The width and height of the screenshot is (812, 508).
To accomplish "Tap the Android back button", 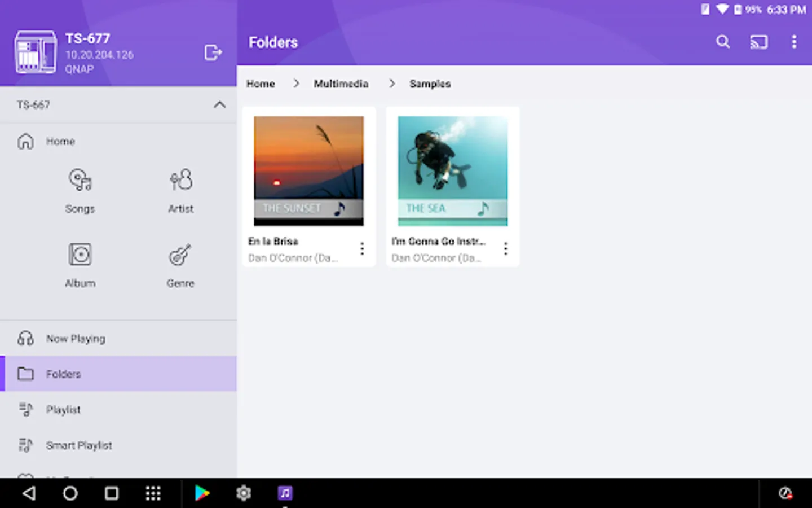I will [x=29, y=493].
